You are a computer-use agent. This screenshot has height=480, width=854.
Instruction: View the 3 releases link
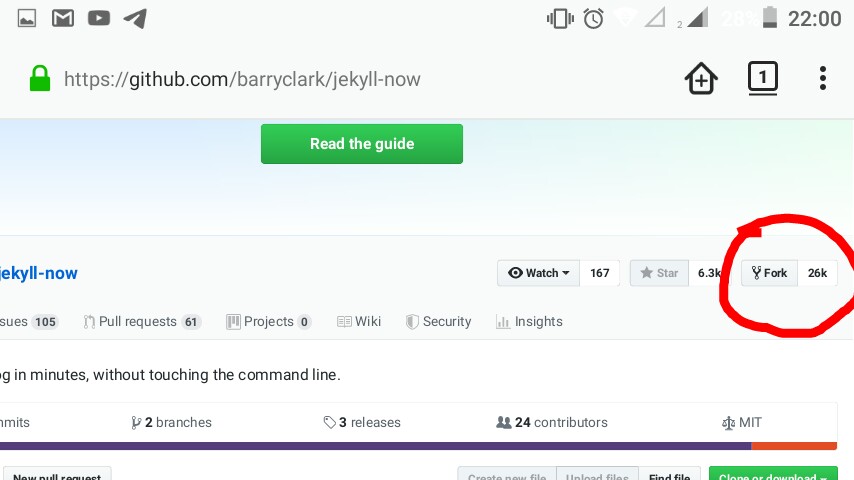click(362, 422)
